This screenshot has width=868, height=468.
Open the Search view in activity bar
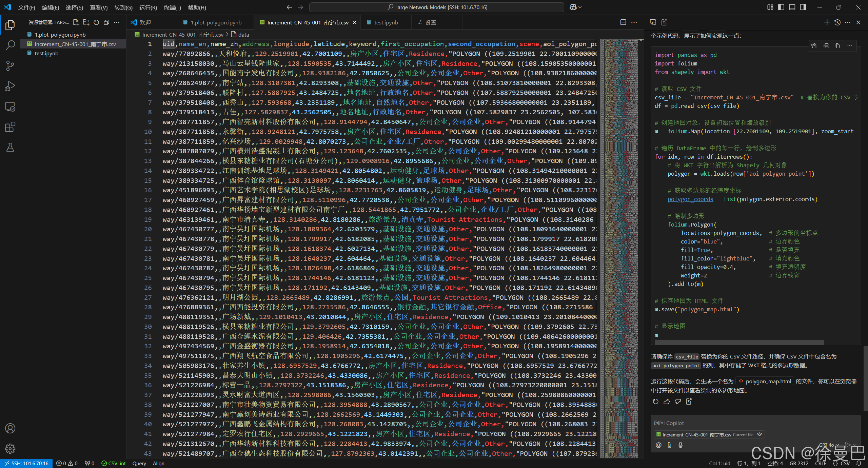(10, 45)
